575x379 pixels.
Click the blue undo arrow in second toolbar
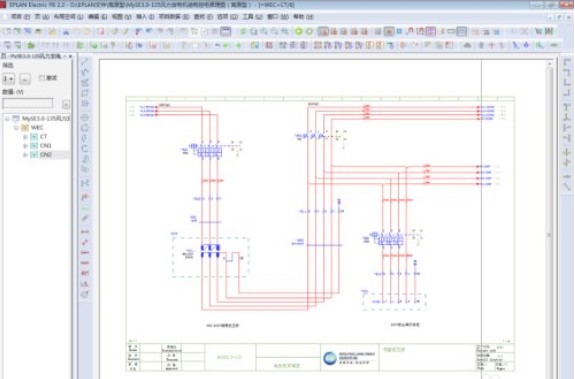[x=217, y=45]
